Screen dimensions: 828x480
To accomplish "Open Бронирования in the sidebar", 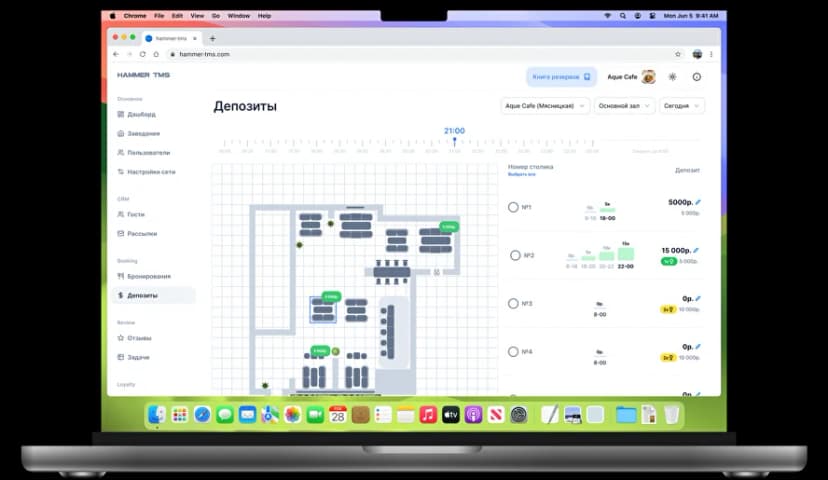I will pyautogui.click(x=148, y=276).
